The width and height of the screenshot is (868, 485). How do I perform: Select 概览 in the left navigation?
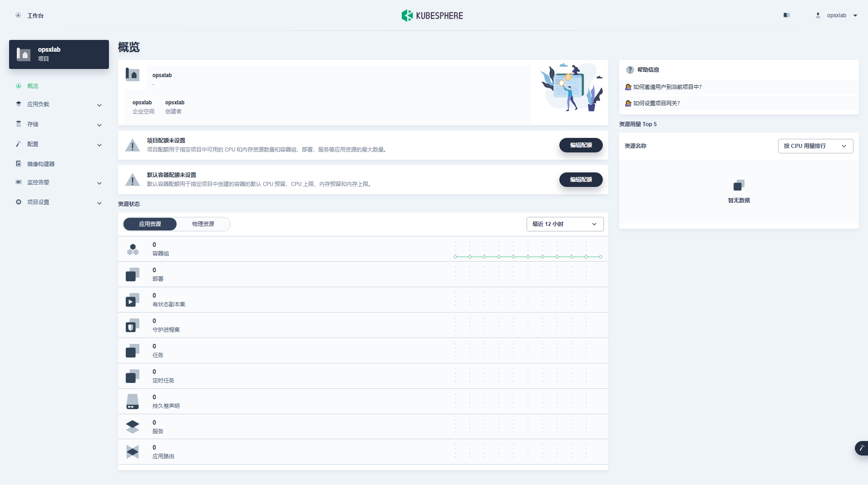[x=33, y=86]
